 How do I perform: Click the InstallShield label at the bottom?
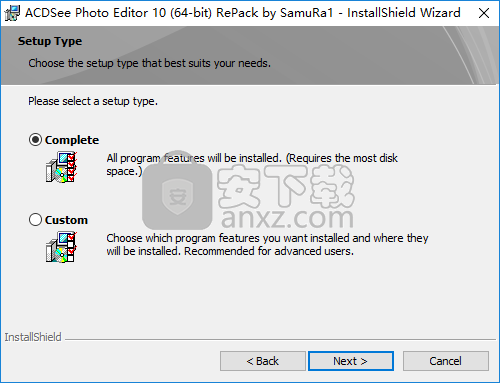pyautogui.click(x=33, y=337)
